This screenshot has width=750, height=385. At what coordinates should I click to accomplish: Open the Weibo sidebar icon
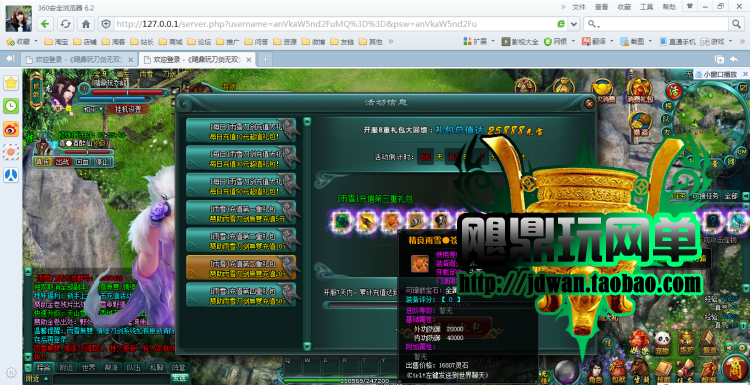(11, 129)
